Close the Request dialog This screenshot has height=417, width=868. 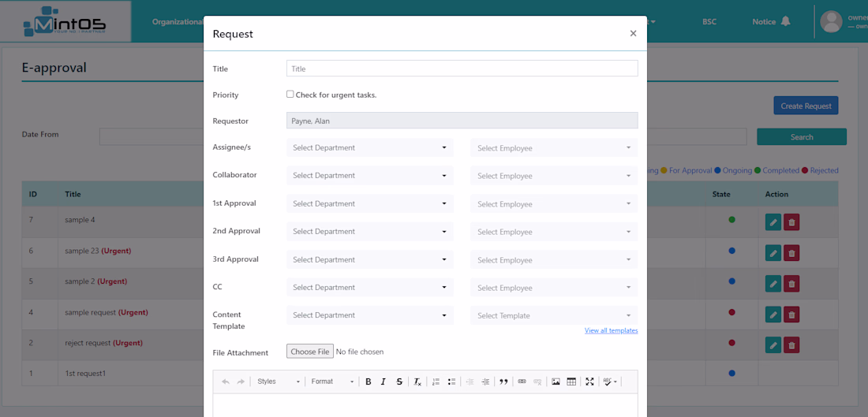(x=634, y=33)
